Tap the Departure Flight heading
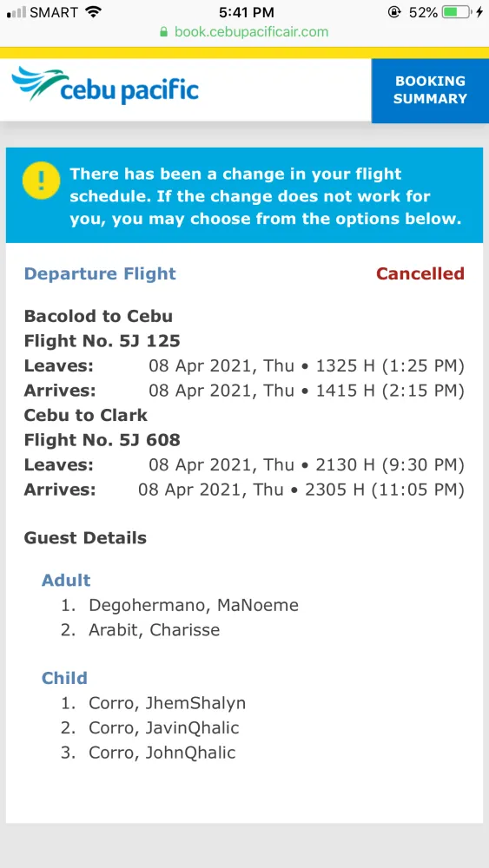 click(x=100, y=273)
